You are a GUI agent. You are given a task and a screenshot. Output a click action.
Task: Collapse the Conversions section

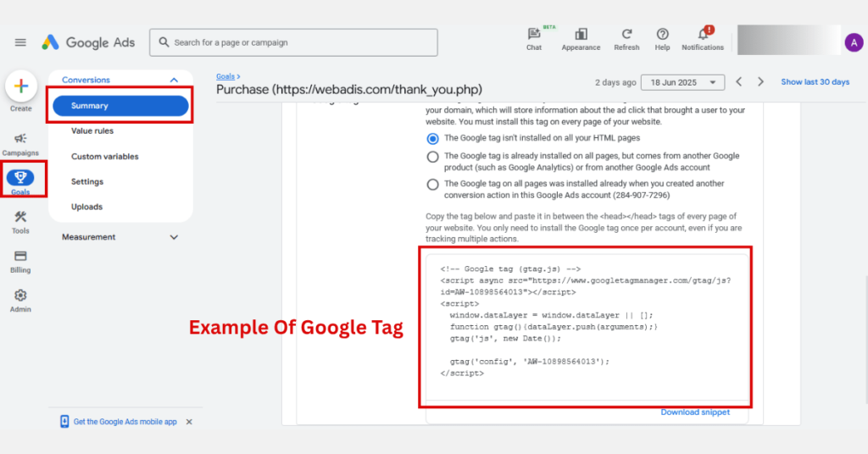[x=174, y=80]
